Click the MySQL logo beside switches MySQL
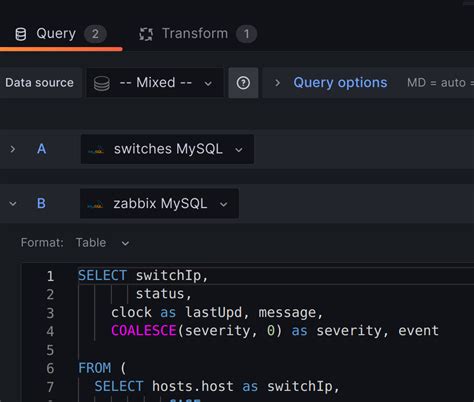 pos(96,150)
